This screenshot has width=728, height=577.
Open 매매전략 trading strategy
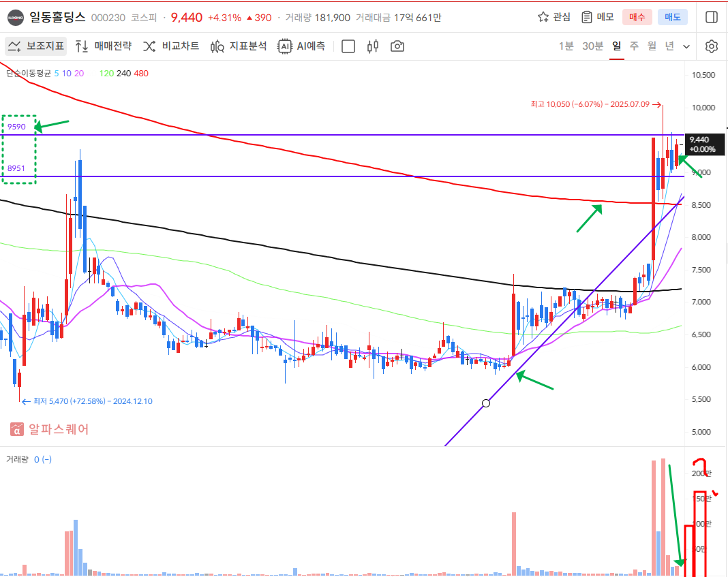pyautogui.click(x=104, y=46)
